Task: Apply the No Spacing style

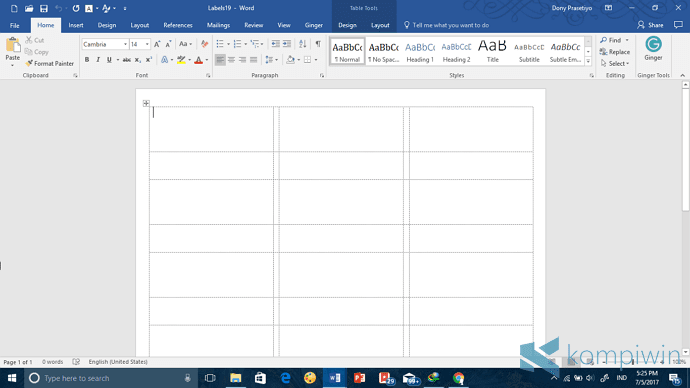Action: [383, 51]
